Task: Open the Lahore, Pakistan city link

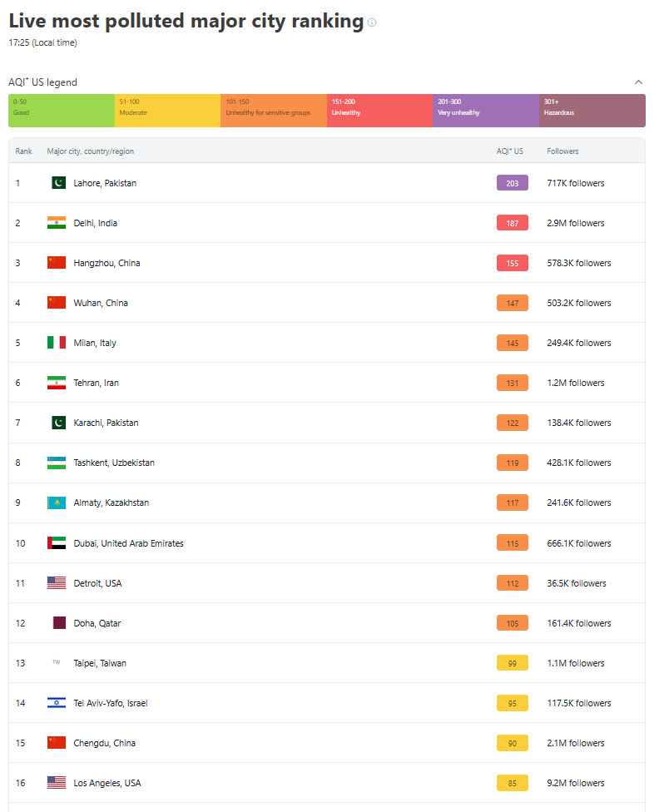Action: tap(105, 183)
